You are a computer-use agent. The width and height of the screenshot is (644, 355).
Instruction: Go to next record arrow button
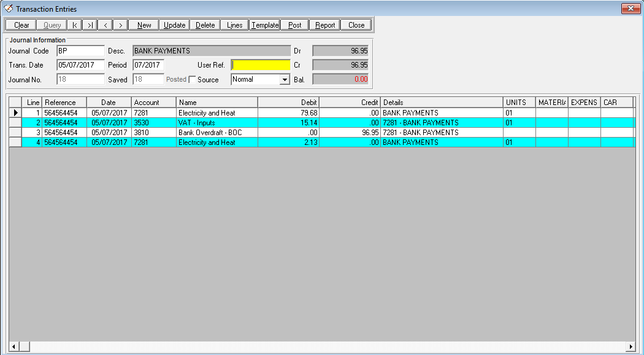(x=121, y=25)
